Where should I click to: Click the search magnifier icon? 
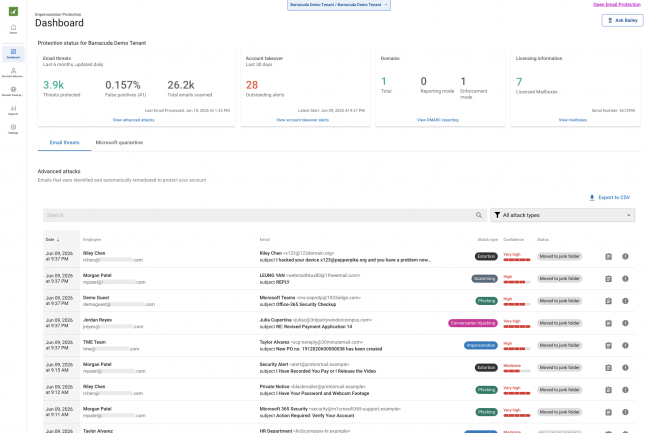pos(479,215)
